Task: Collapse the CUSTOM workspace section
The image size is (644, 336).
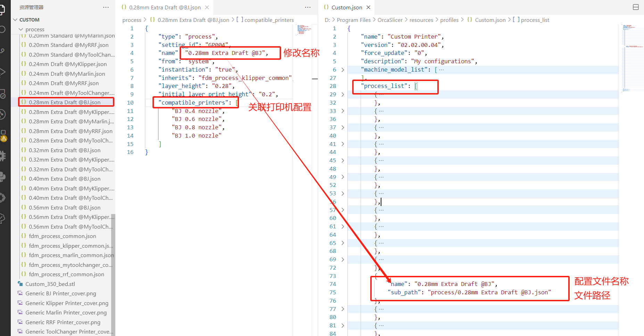Action: [x=15, y=20]
